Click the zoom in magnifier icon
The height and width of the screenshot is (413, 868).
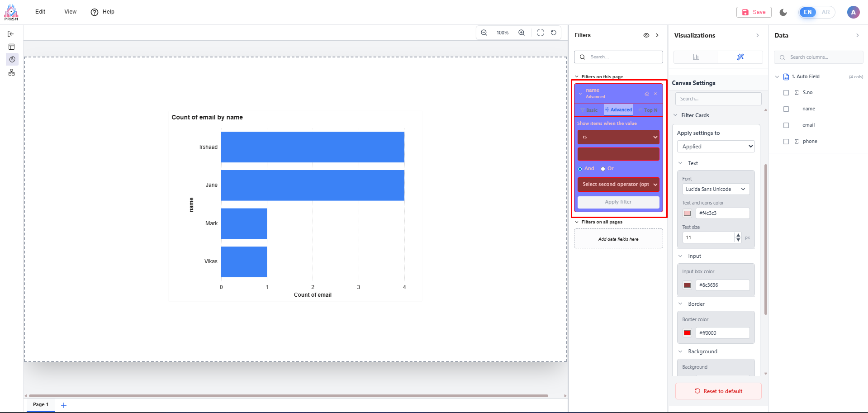(x=522, y=33)
